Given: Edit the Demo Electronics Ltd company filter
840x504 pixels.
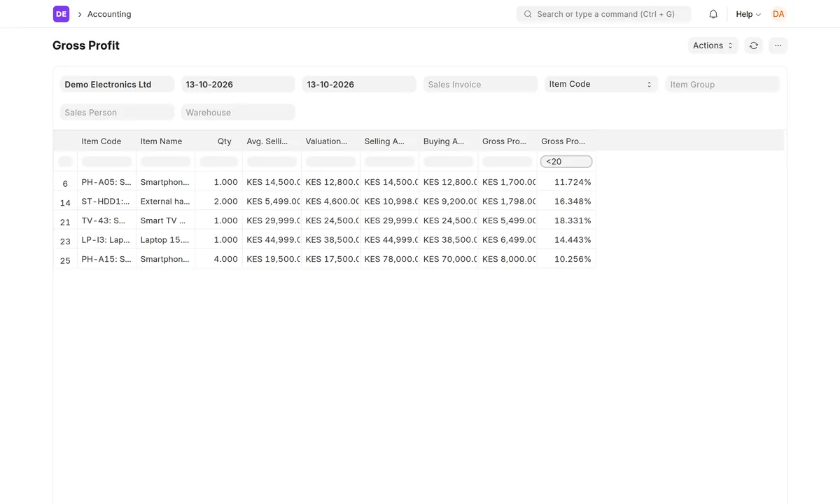Looking at the screenshot, I should click(x=117, y=84).
